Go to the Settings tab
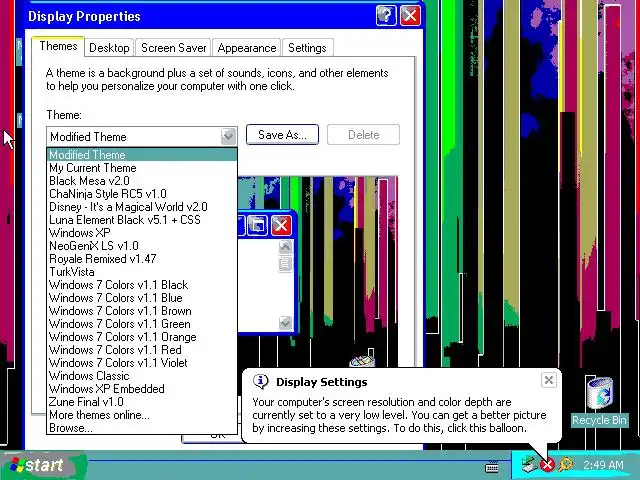This screenshot has width=640, height=480. tap(307, 48)
